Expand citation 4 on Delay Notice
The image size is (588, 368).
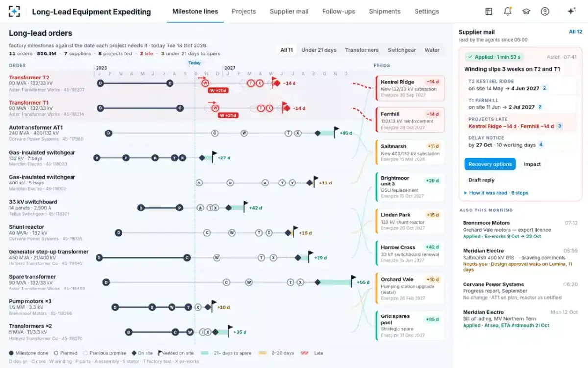tap(541, 145)
